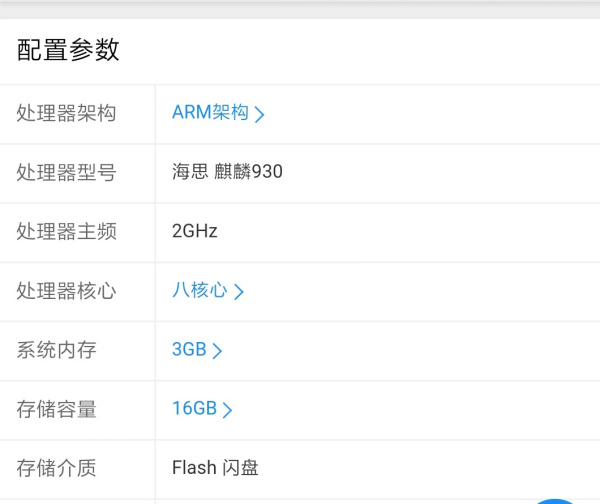Viewport: 600px width, 504px height.
Task: Click the chevron next to 八核心
Action: [239, 292]
